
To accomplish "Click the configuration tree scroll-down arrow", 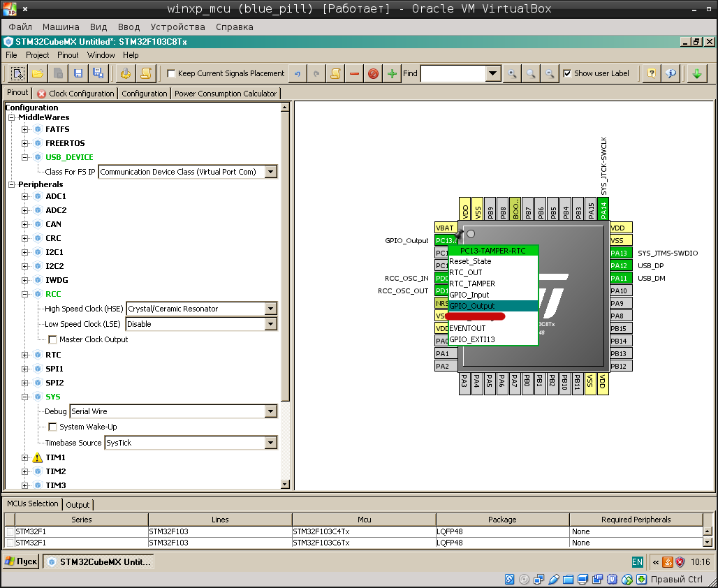I will [285, 484].
